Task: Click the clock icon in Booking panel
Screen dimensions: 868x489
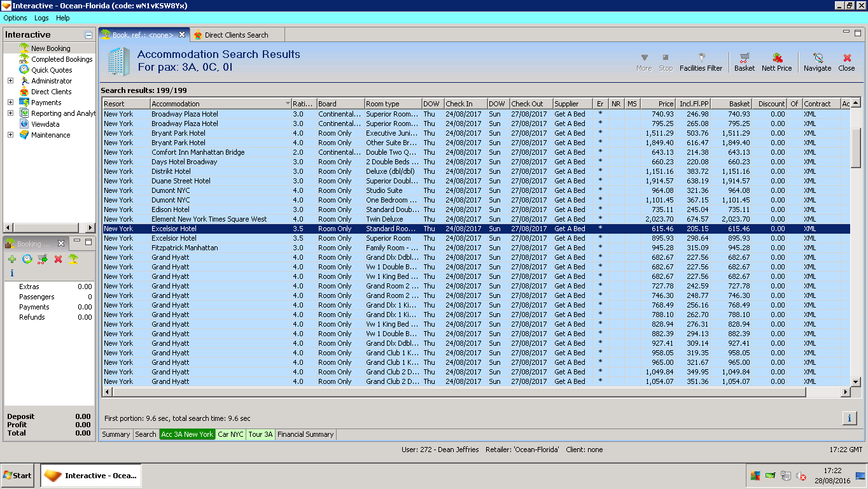Action: 27,259
